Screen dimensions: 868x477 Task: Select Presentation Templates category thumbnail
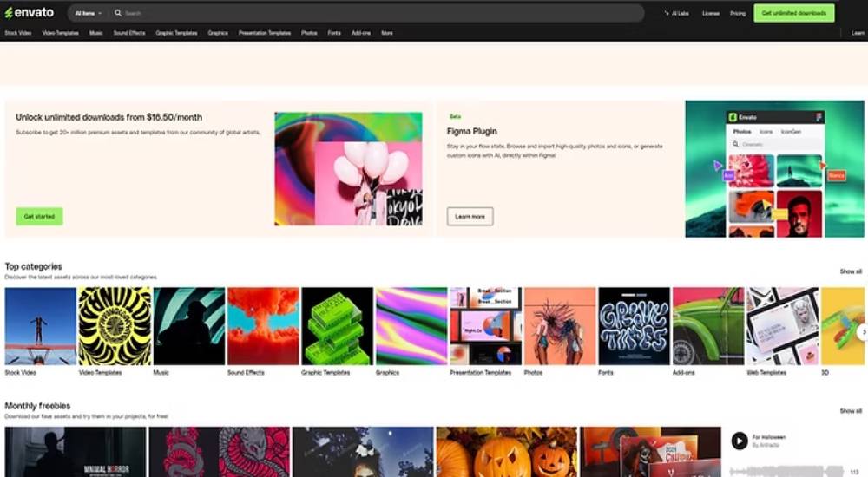485,326
